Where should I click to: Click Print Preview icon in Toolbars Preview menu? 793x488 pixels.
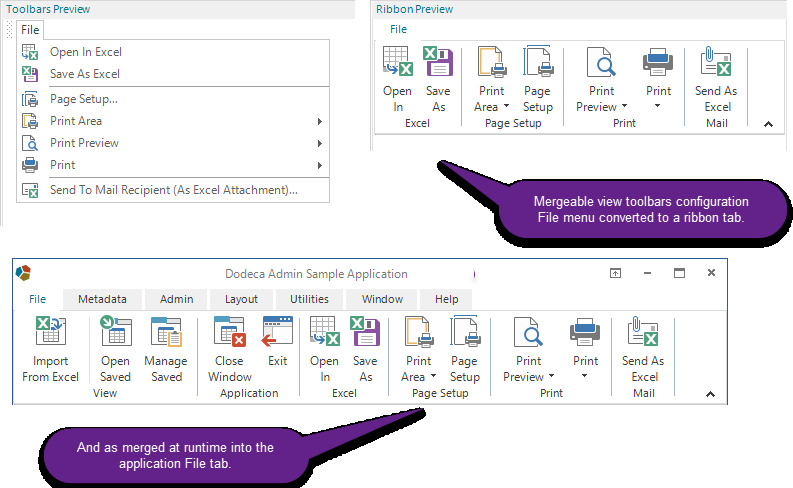(30, 143)
